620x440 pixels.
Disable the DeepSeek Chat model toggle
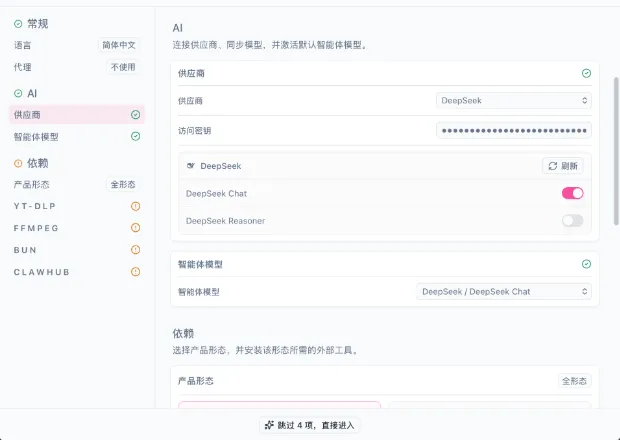[x=573, y=193]
